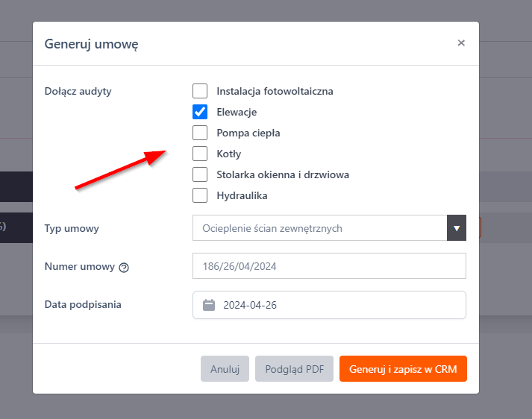
Task: Check the Kotły audit checkbox
Action: (200, 154)
